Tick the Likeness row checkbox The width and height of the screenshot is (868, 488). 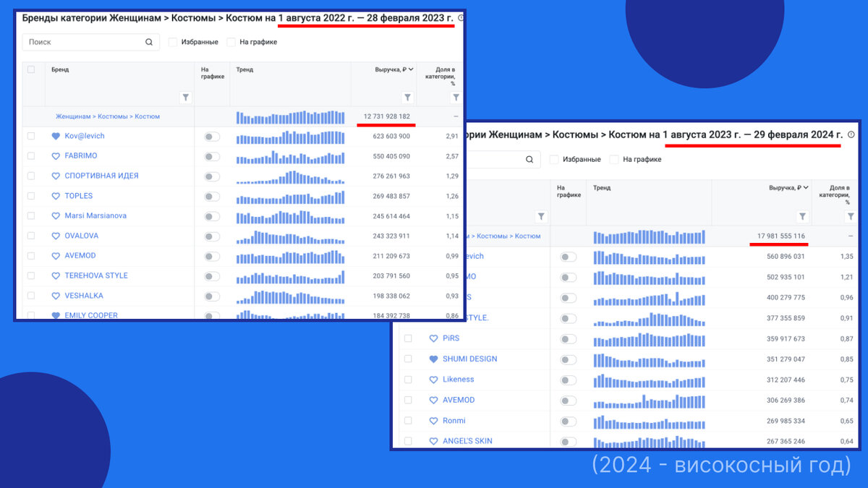click(408, 380)
